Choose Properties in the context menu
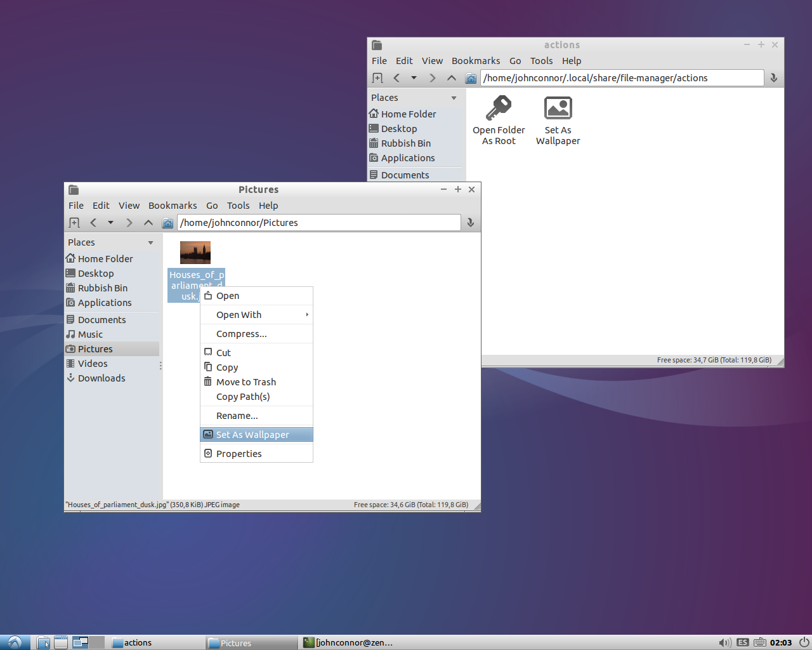Image resolution: width=812 pixels, height=650 pixels. pos(239,454)
